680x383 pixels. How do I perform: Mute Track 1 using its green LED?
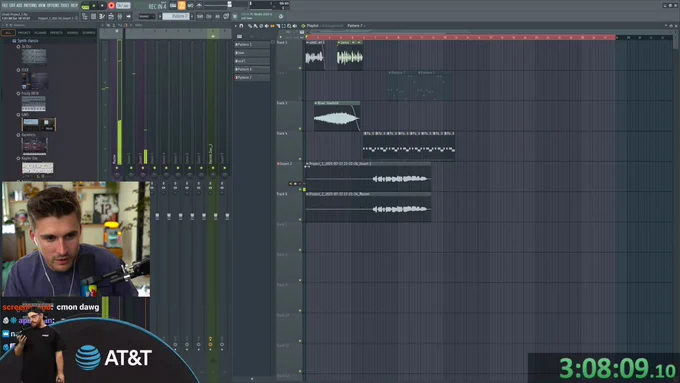[300, 68]
